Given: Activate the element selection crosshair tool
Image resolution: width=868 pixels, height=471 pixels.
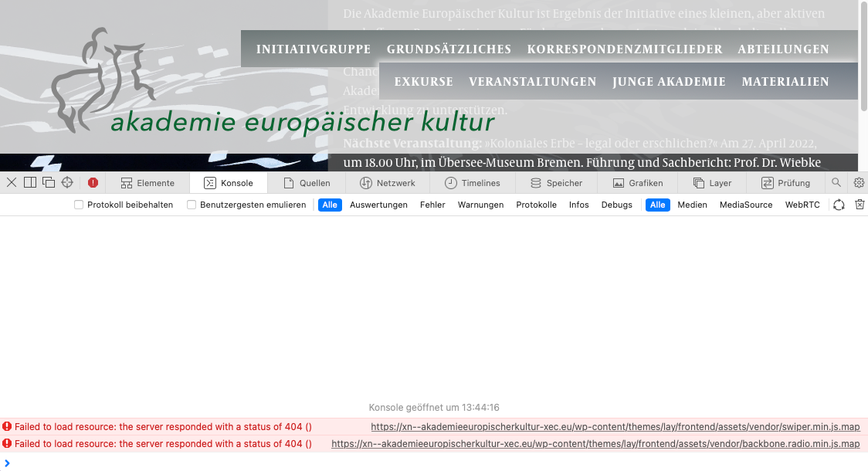Looking at the screenshot, I should coord(67,182).
